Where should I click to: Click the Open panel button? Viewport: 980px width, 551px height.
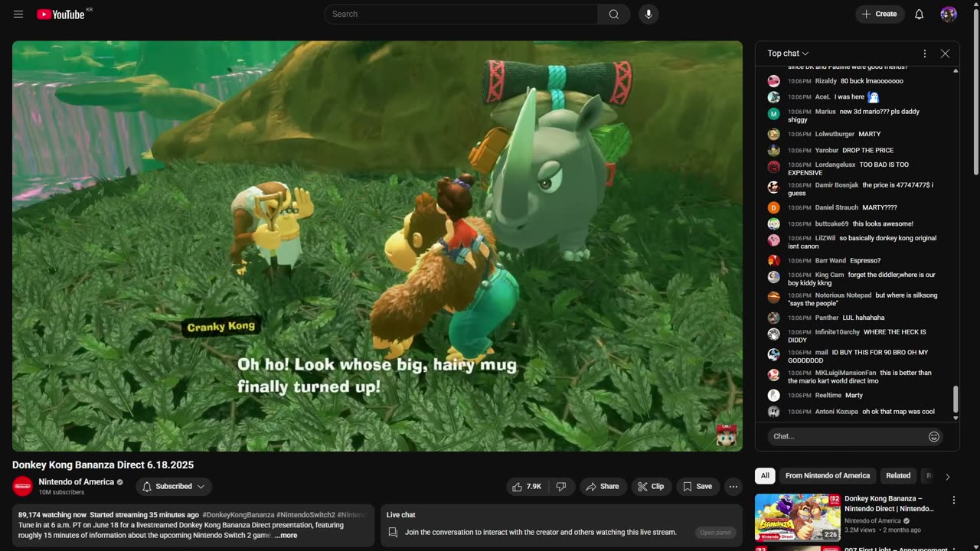(716, 533)
